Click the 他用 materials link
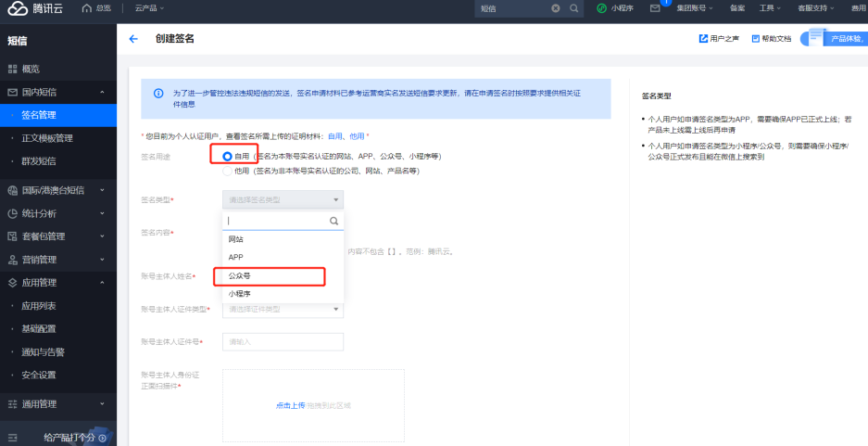This screenshot has height=446, width=868. click(x=357, y=136)
